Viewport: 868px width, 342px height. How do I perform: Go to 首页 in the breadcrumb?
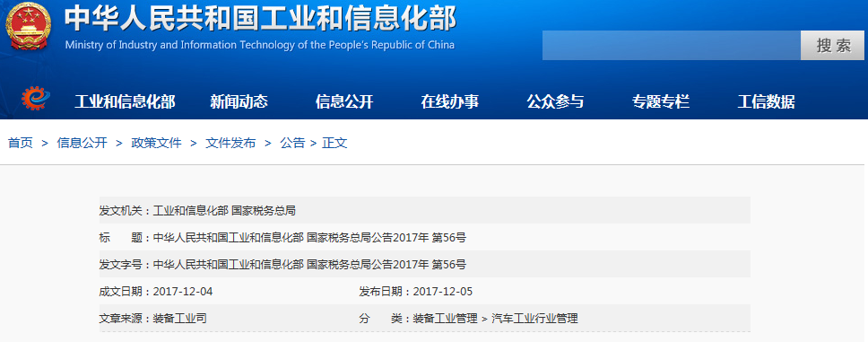(x=21, y=143)
